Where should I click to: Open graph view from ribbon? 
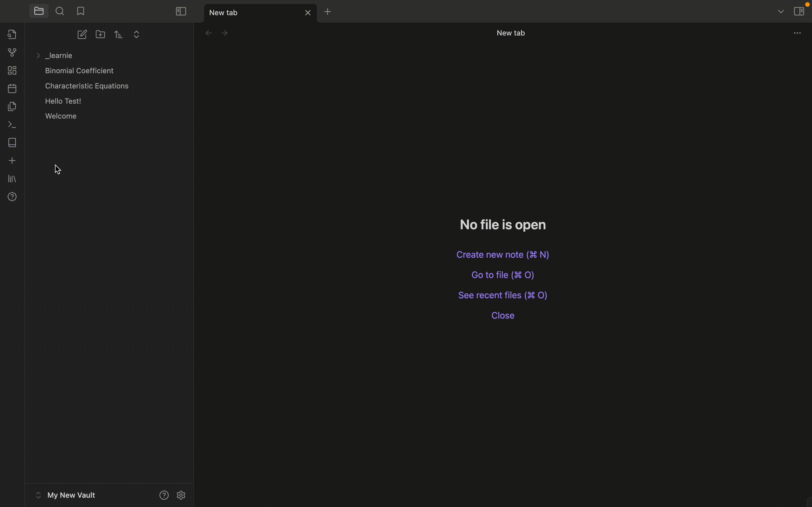12,53
